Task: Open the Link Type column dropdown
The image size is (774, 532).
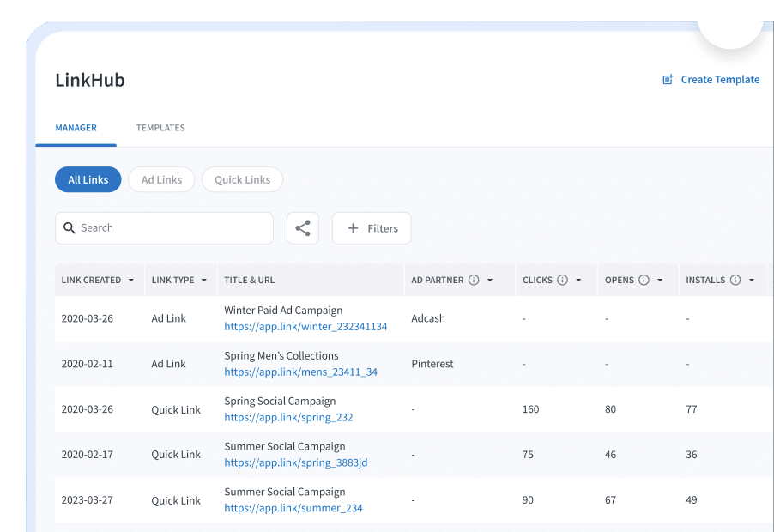Action: coord(204,281)
